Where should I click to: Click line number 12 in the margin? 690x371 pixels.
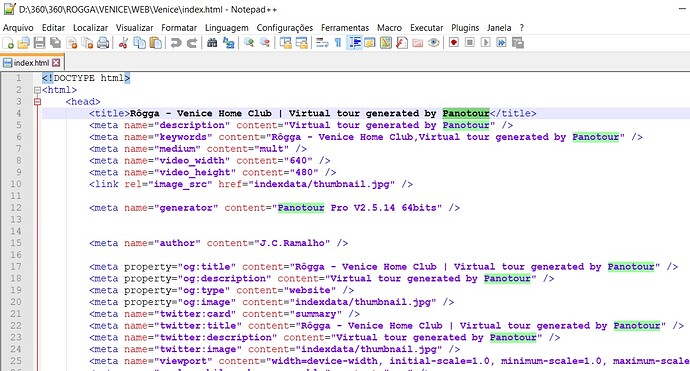(16, 208)
